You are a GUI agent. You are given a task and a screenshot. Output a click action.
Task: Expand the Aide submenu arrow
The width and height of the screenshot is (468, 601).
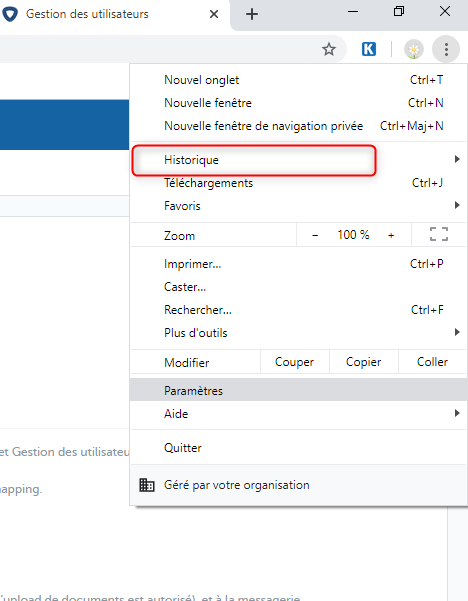tap(457, 413)
